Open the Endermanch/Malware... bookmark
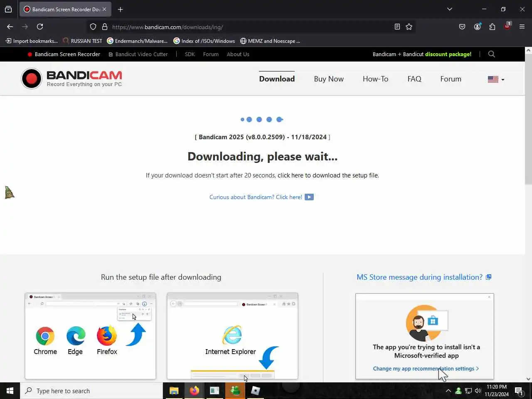Screen dimensions: 532x399 tap(137, 41)
